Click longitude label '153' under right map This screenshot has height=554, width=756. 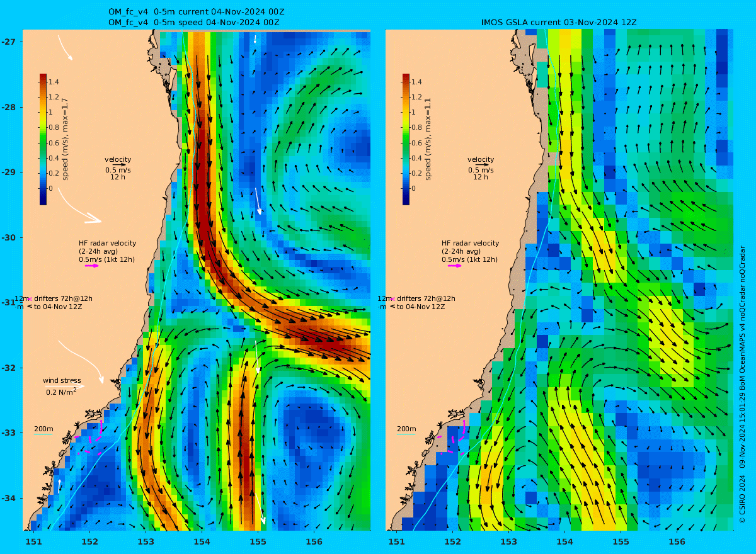click(508, 541)
